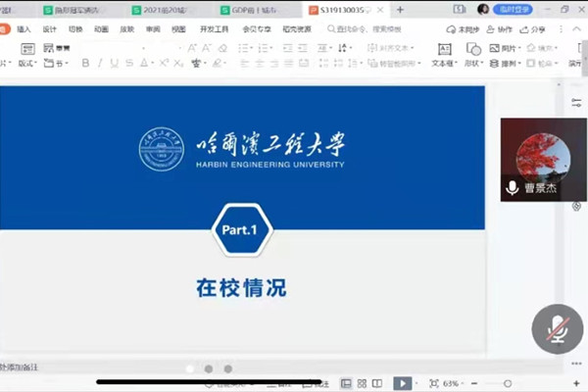588x392 pixels.
Task: Switch to slide sorter grid view
Action: [362, 383]
